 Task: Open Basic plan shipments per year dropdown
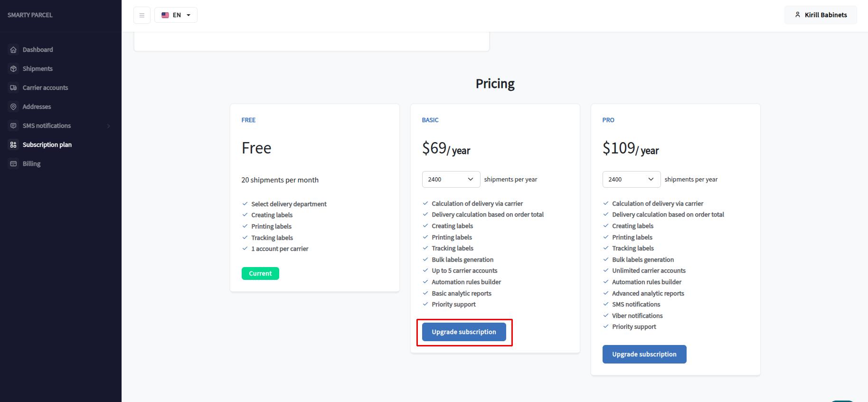(451, 179)
